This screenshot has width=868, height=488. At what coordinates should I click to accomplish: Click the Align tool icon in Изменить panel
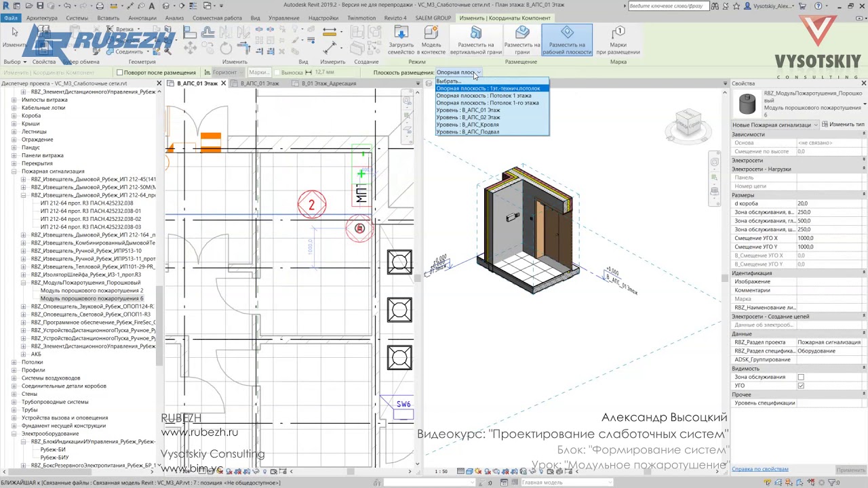191,32
